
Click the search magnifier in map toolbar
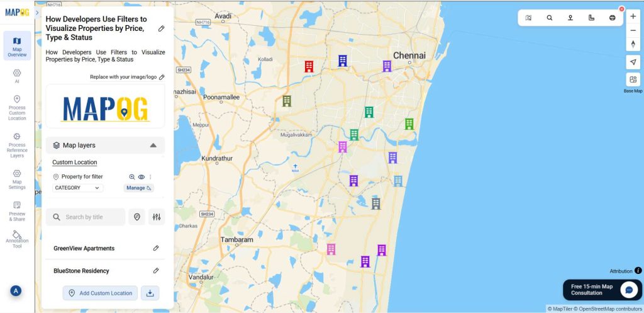pos(549,18)
